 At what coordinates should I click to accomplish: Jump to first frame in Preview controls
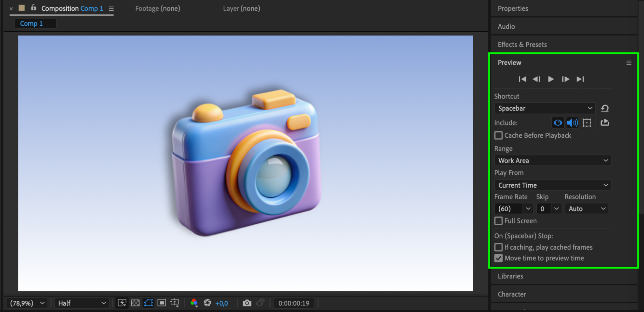point(522,79)
